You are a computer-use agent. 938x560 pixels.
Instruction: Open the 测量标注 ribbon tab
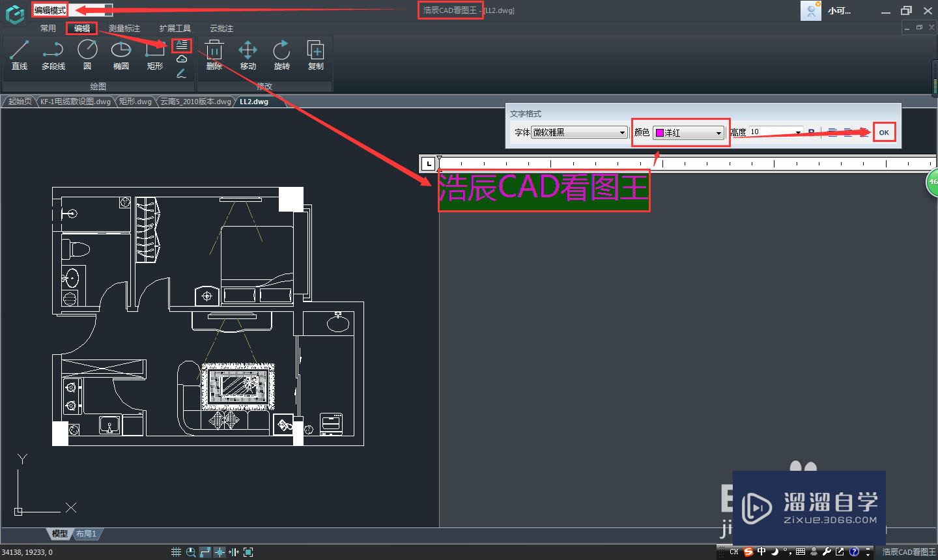[124, 28]
